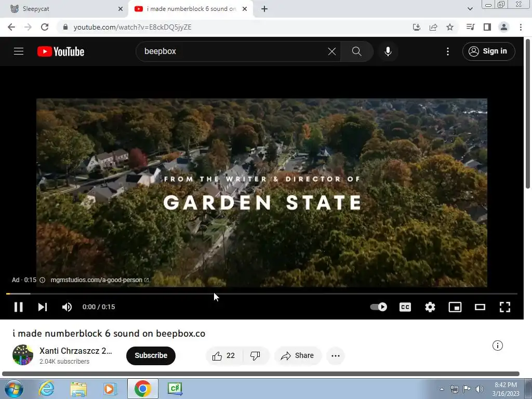This screenshot has height=399, width=532.
Task: Skip to the next video
Action: [43, 307]
